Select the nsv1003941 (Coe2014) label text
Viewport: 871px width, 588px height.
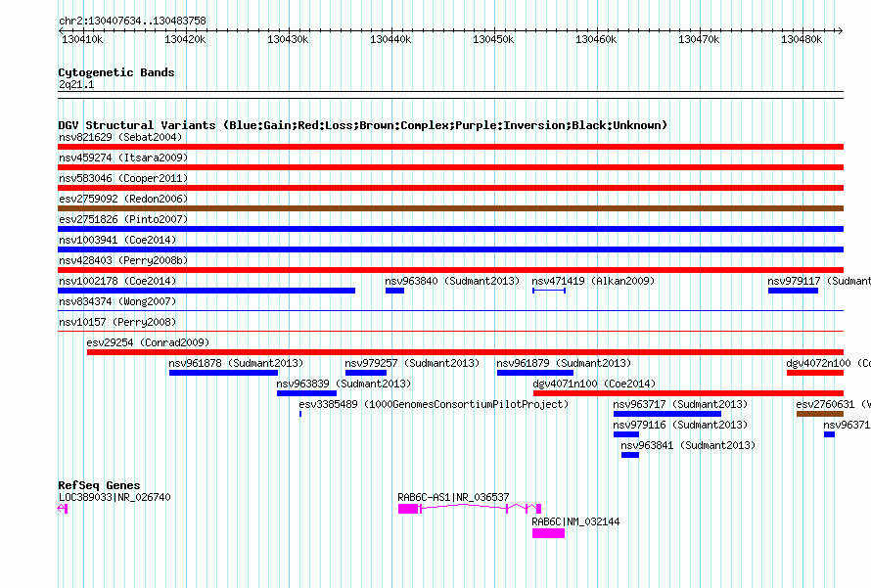(x=117, y=240)
